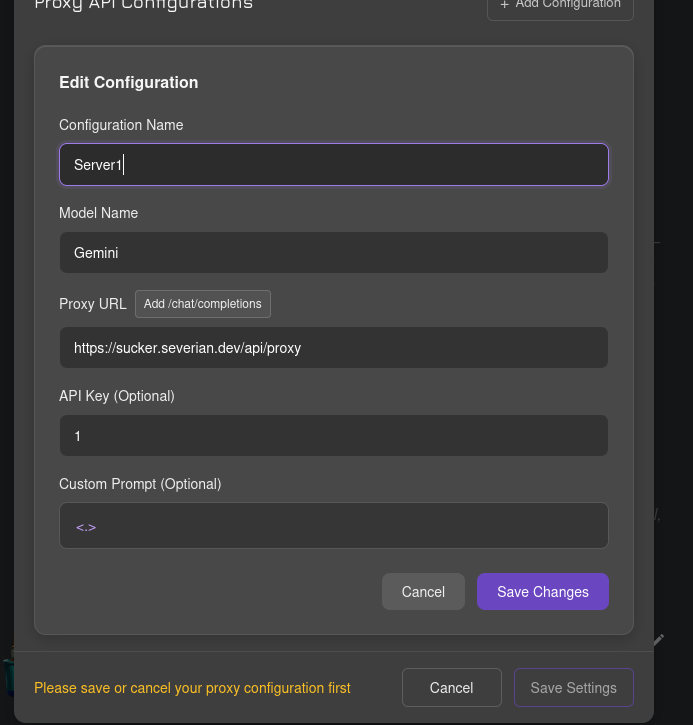This screenshot has width=693, height=725.
Task: Cancel the Edit Configuration form
Action: [x=423, y=592]
